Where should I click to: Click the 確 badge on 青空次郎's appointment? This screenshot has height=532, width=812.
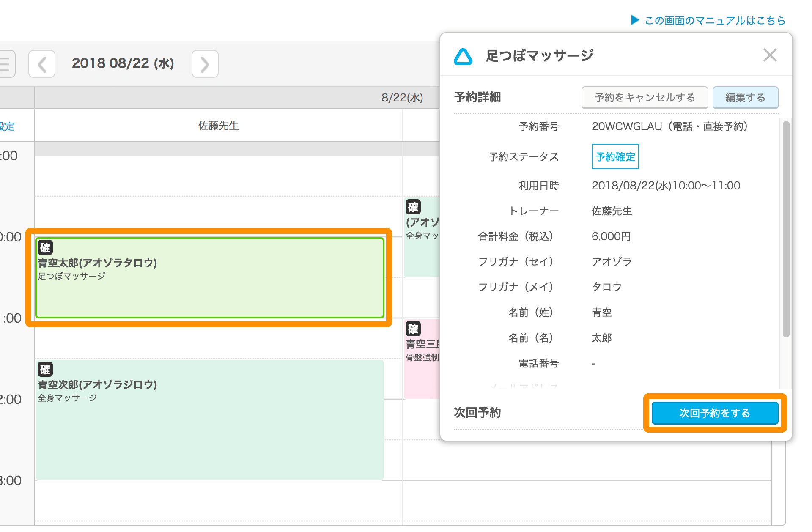click(46, 369)
